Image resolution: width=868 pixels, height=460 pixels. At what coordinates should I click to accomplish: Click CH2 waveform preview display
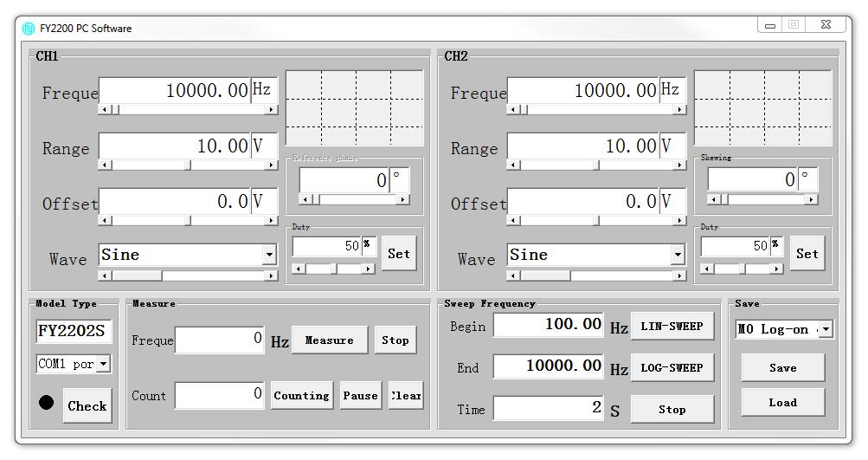pyautogui.click(x=763, y=108)
